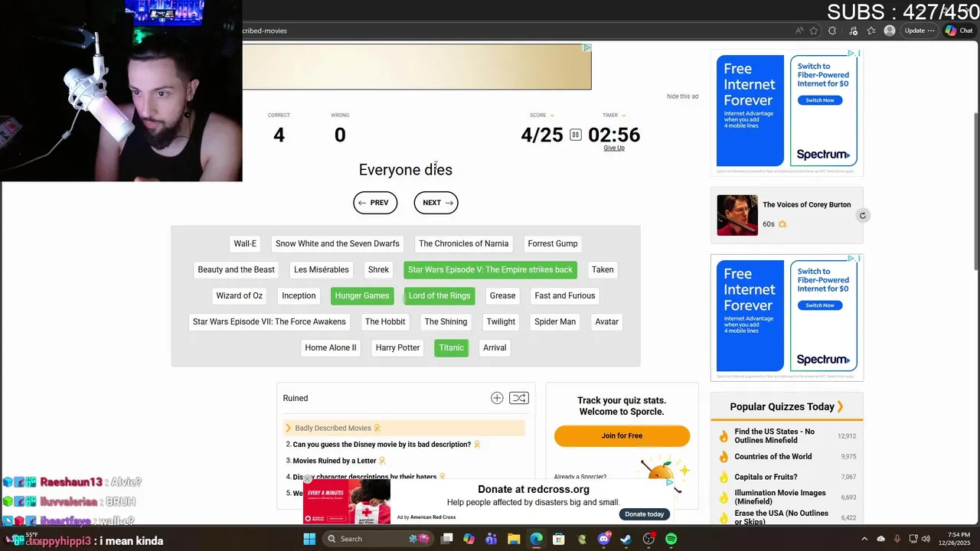Choose Spider Man answer
The height and width of the screenshot is (551, 980).
point(555,321)
